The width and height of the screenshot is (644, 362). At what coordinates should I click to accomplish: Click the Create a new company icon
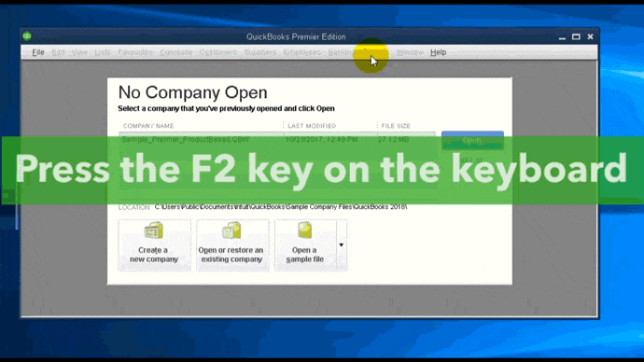(x=154, y=230)
